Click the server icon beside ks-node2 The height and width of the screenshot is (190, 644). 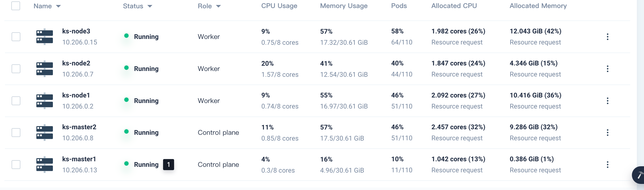(45, 68)
